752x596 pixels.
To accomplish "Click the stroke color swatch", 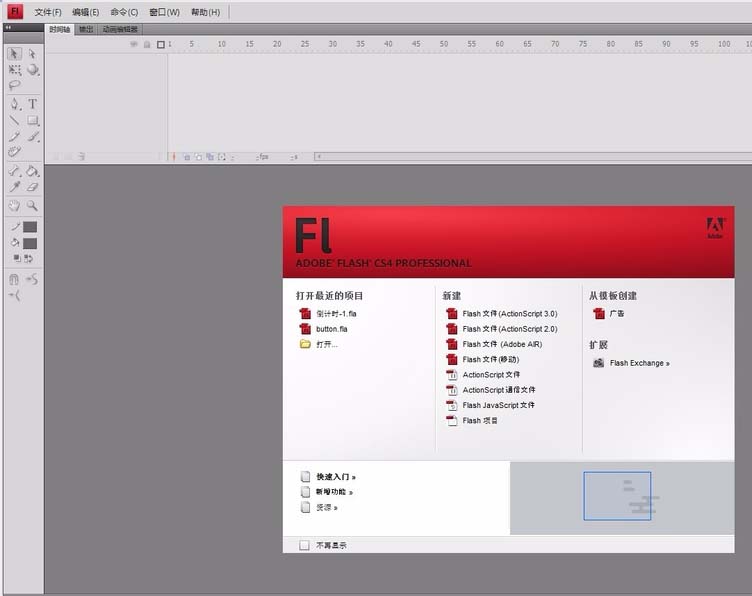I will tap(30, 227).
